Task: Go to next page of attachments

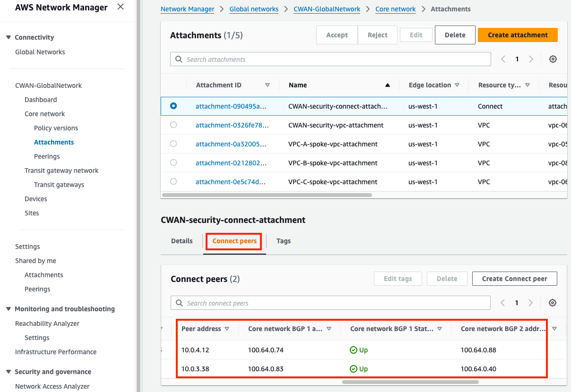Action: point(531,59)
